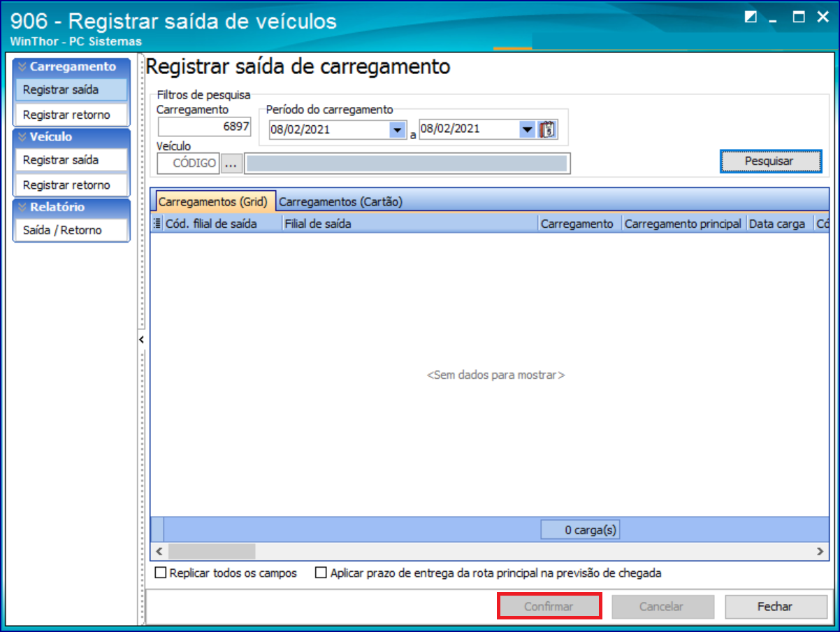
Task: Click the Veículo CÓDIGO field
Action: [x=188, y=164]
